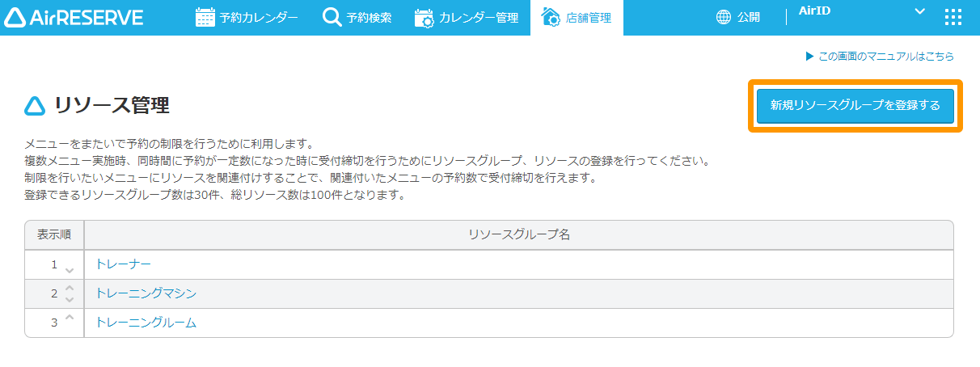Open the トレーニングマシン resource group
The height and width of the screenshot is (367, 980).
(x=146, y=293)
